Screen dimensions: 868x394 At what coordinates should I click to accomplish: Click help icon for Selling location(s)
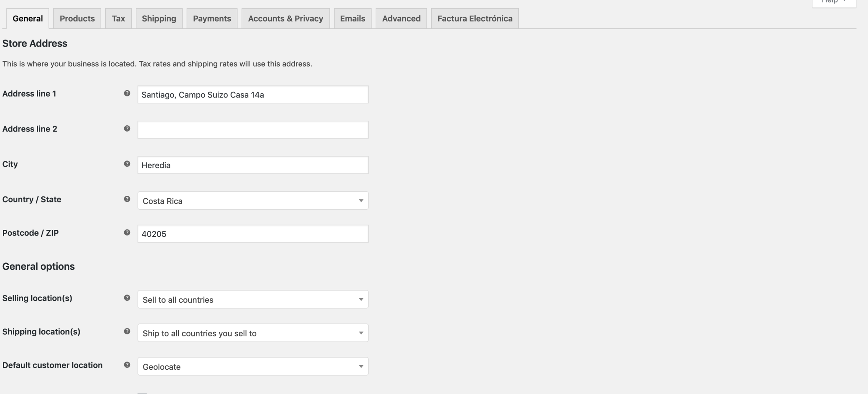point(127,298)
